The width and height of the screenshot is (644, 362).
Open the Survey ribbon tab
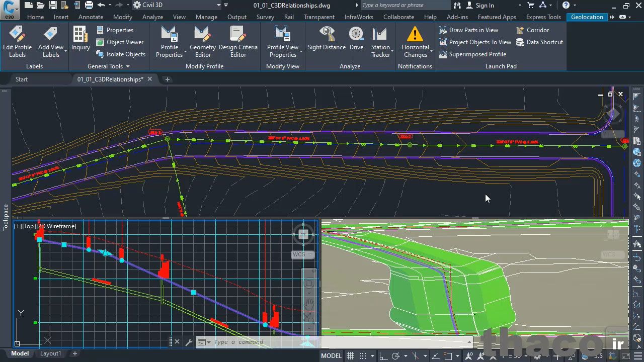tap(265, 17)
